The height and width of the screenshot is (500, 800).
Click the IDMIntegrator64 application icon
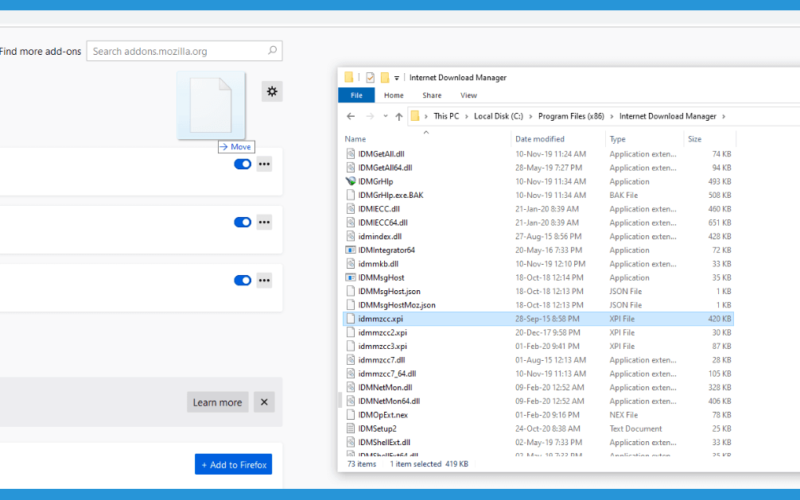(351, 250)
